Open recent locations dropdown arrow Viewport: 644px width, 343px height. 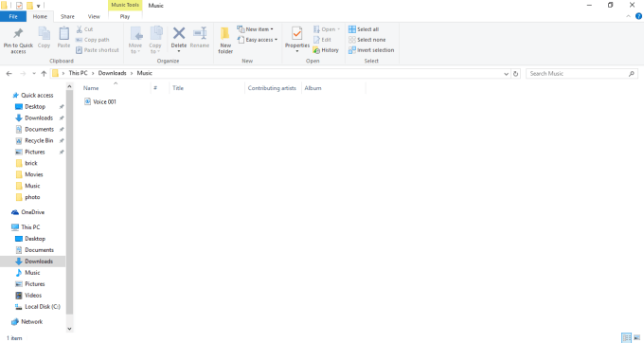tap(34, 74)
